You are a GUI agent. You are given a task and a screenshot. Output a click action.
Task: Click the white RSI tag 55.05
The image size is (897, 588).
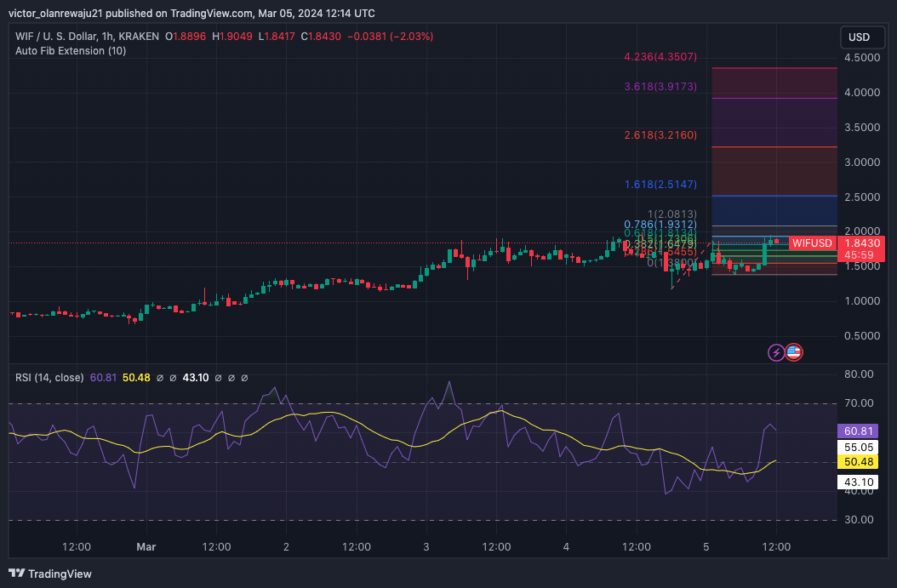(858, 448)
